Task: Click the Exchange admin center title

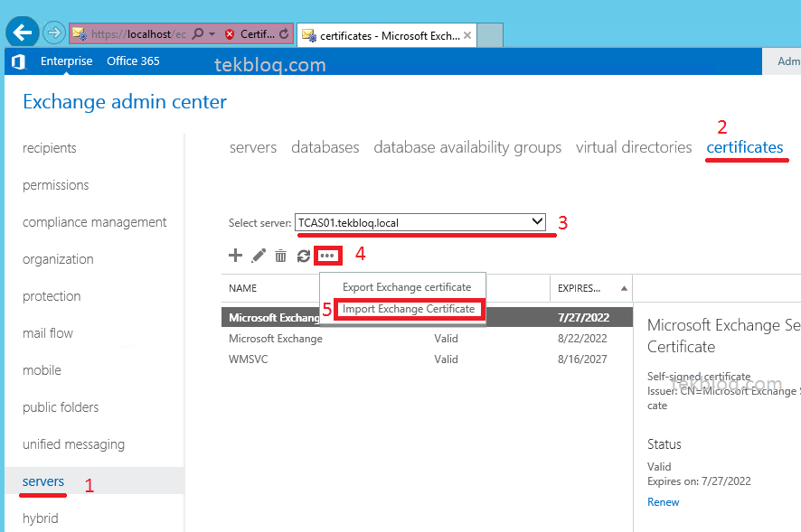Action: [125, 101]
